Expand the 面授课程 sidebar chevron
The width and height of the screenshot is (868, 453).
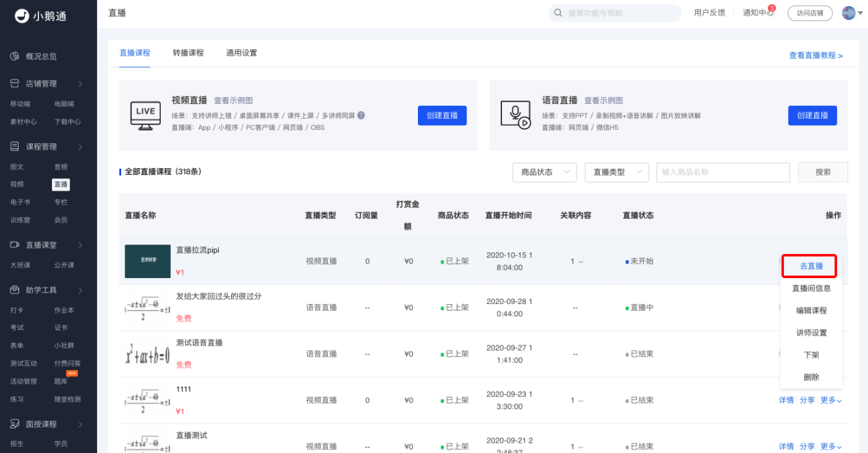pyautogui.click(x=80, y=424)
